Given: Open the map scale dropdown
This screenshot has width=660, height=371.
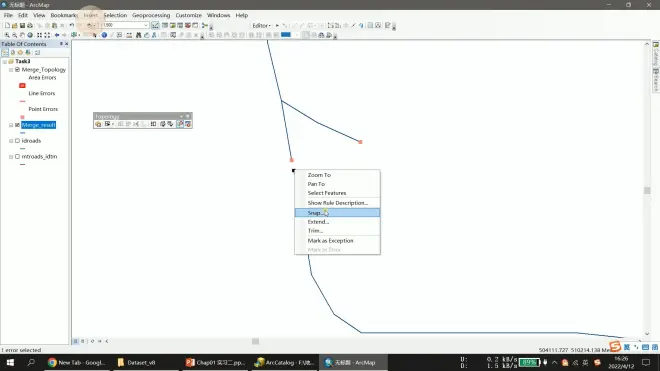Looking at the screenshot, I should click(146, 25).
